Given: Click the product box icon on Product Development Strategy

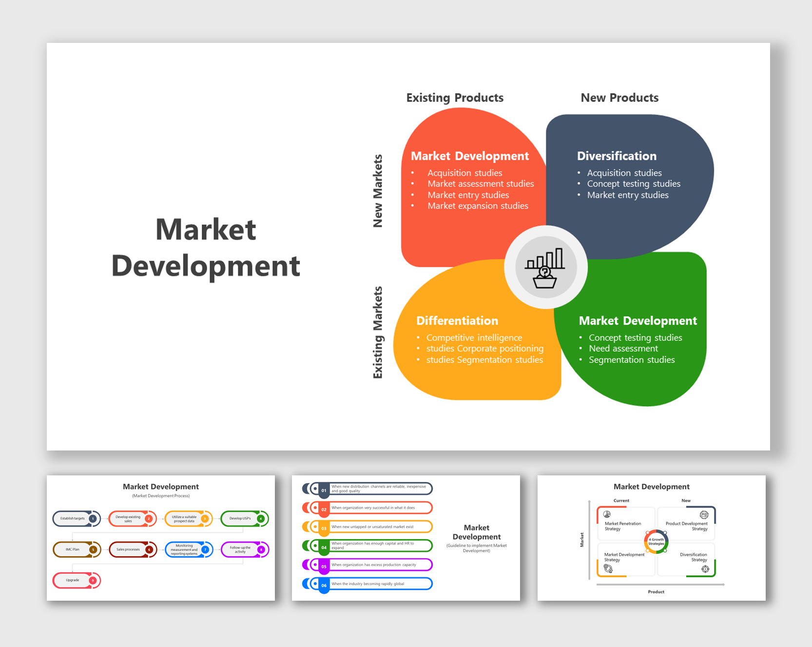Looking at the screenshot, I should (x=704, y=515).
